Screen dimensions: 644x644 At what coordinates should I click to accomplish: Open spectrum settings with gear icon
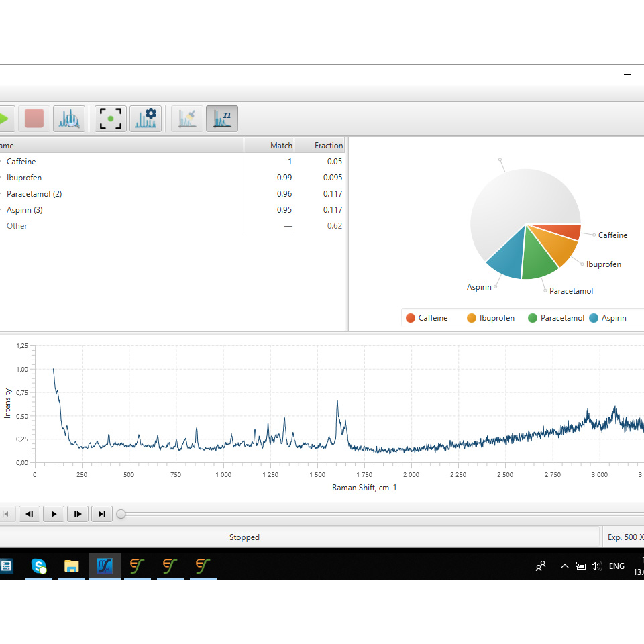pyautogui.click(x=146, y=119)
